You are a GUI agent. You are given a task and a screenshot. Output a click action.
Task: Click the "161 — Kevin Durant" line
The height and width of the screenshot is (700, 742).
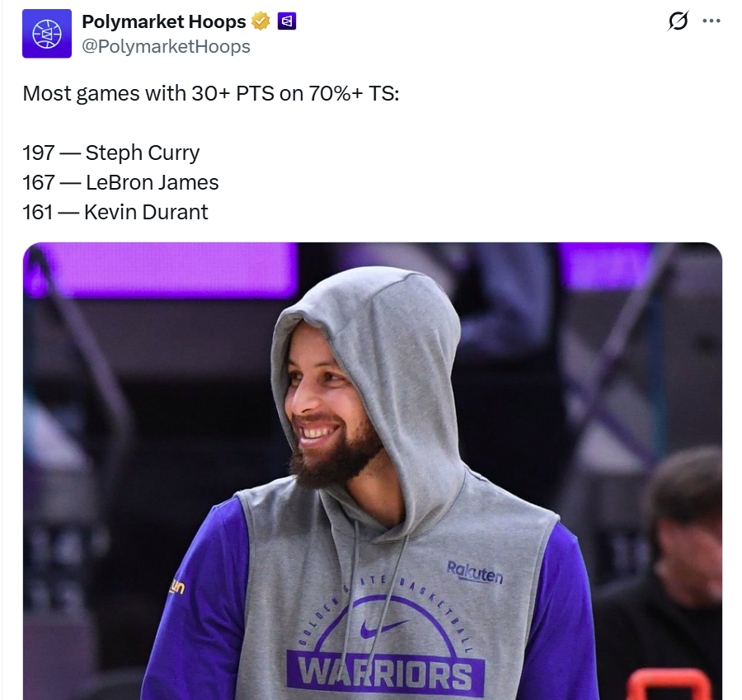(x=115, y=213)
